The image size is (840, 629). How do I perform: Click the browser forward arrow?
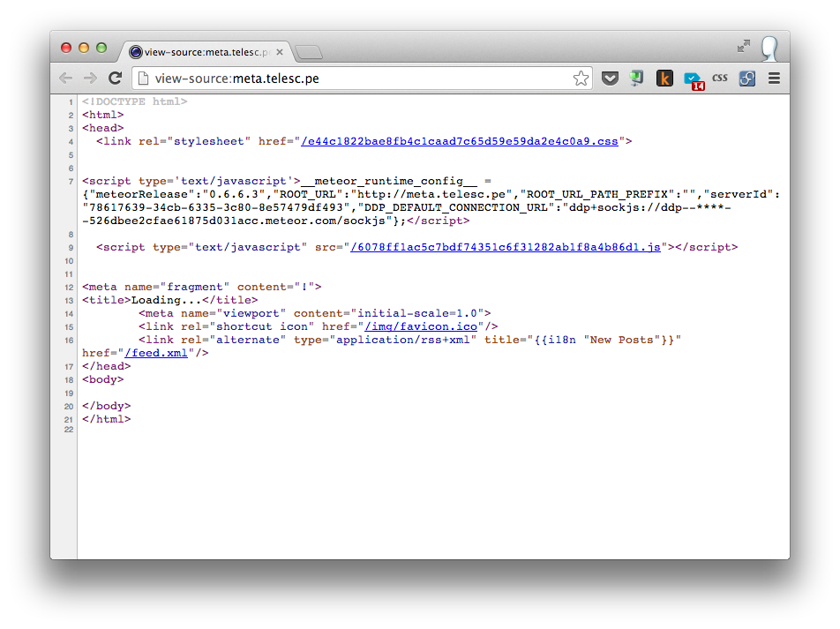(x=91, y=79)
